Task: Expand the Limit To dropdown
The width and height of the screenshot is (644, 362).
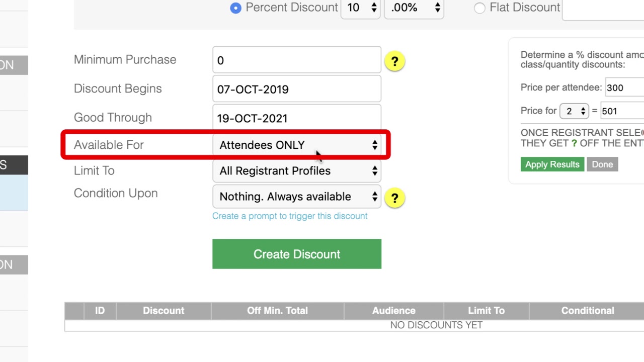Action: [x=297, y=171]
